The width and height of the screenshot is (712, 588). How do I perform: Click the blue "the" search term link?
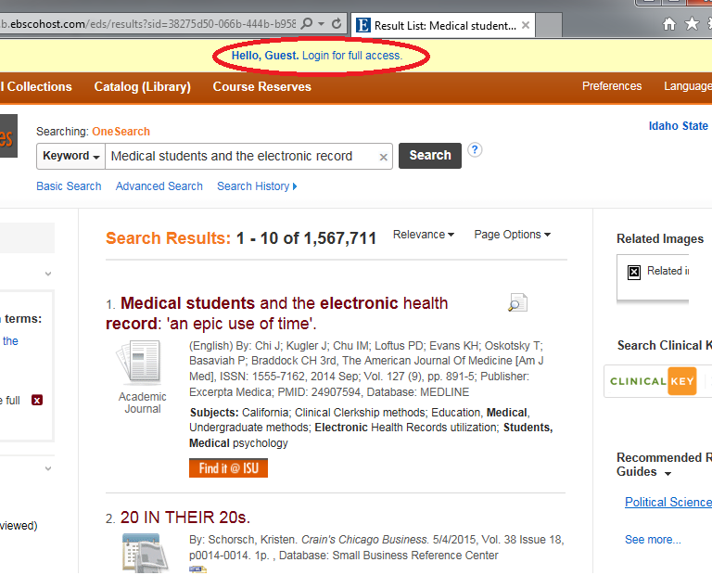10,340
